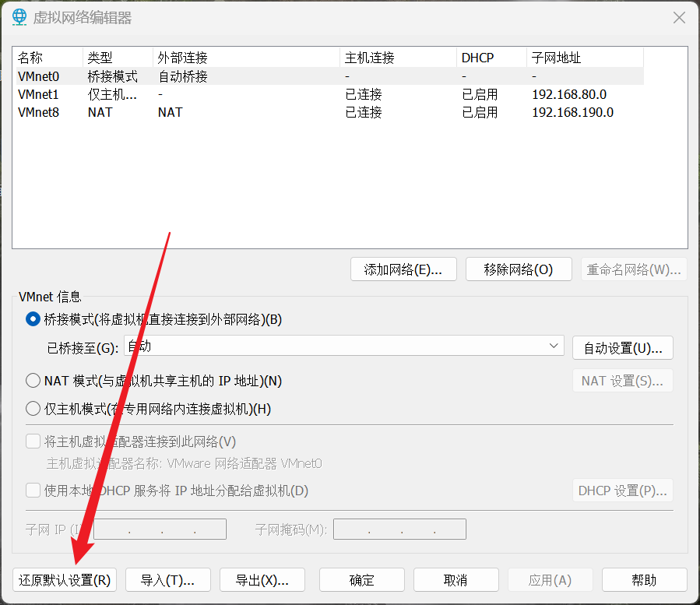The height and width of the screenshot is (605, 700).
Task: Click the 子网 IP input field
Action: tap(160, 529)
